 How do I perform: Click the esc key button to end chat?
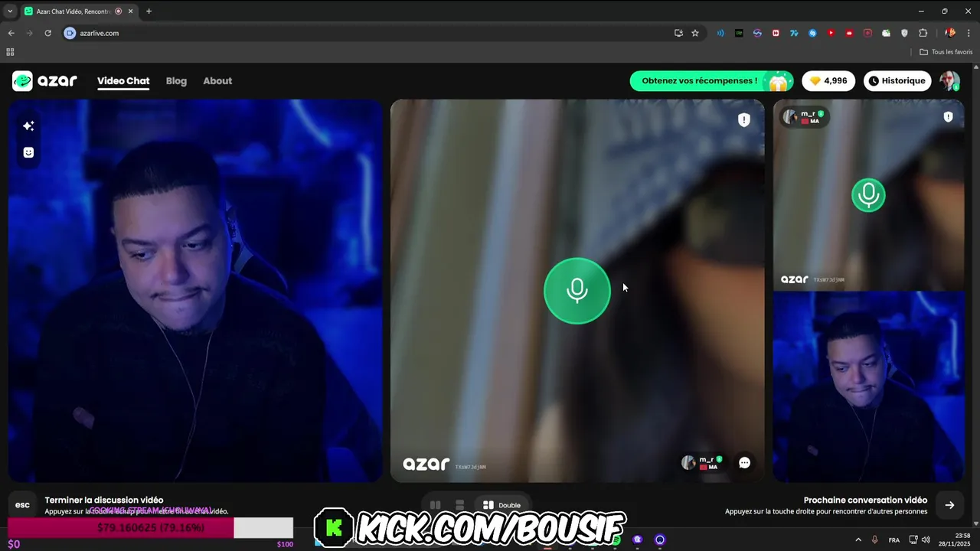tap(22, 505)
